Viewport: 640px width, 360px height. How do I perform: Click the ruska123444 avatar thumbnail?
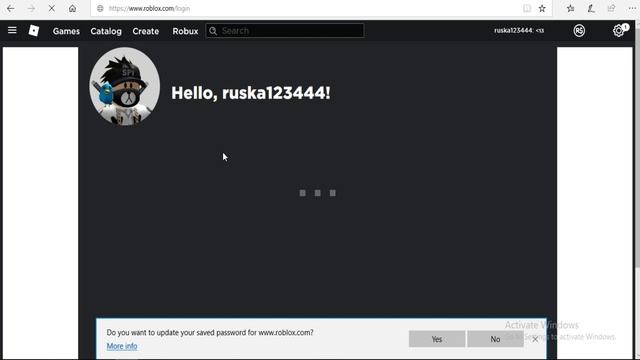(x=125, y=86)
